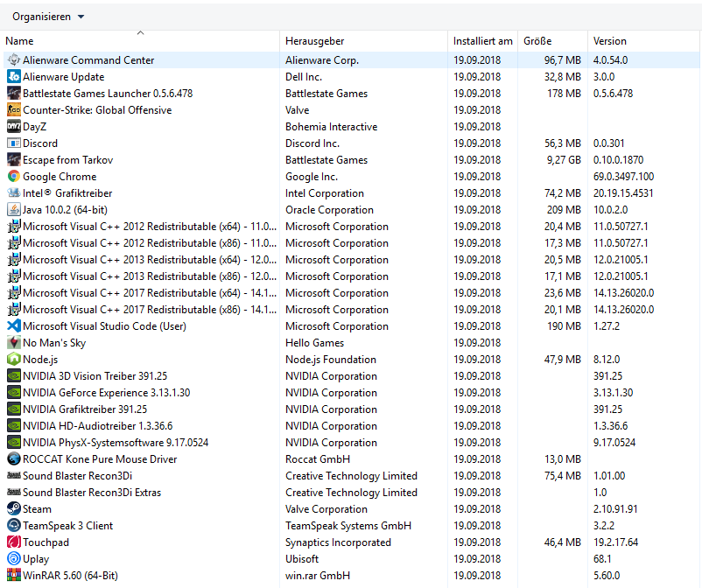Click the NVIDIA 3D Vision Treiber icon
The image size is (702, 588).
(x=14, y=376)
